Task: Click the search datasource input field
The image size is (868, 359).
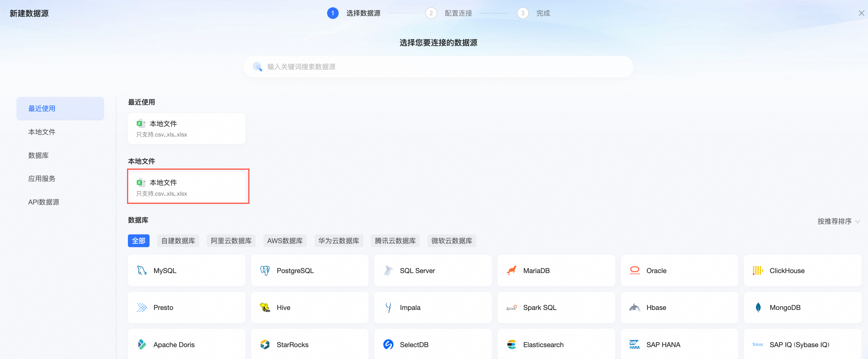Action: point(438,67)
